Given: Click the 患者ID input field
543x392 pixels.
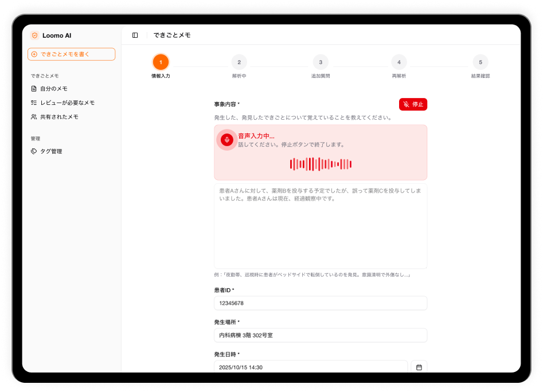Looking at the screenshot, I should coord(321,303).
